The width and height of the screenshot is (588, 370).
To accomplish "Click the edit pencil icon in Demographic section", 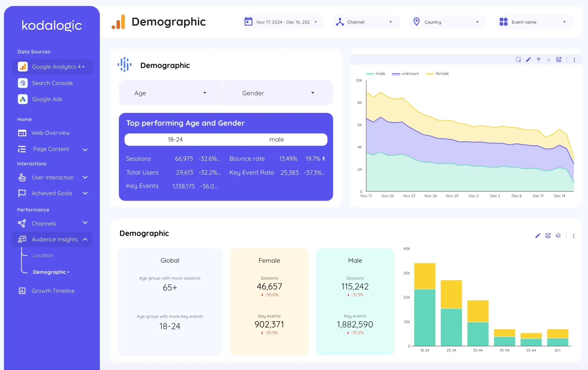I will point(538,236).
